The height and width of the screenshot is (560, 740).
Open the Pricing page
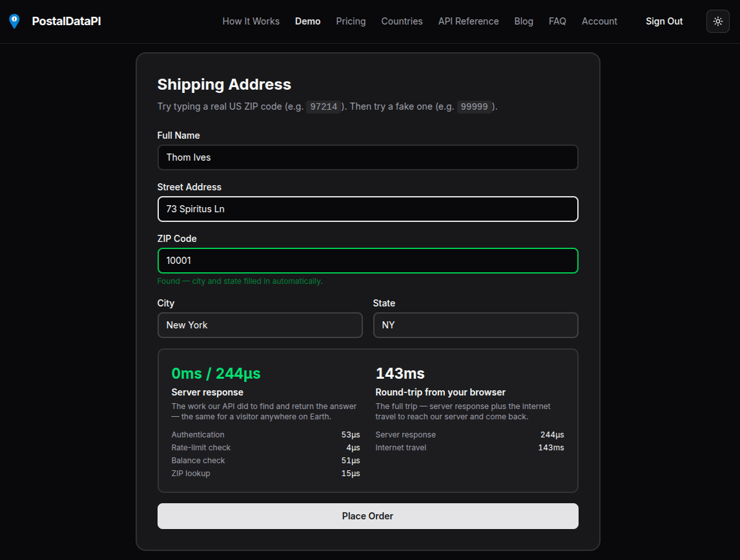pos(351,21)
